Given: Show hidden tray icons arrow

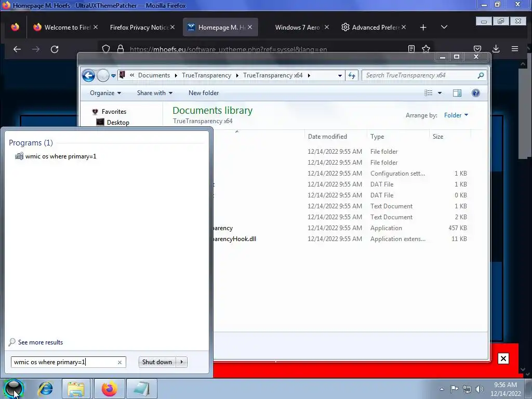Looking at the screenshot, I should pyautogui.click(x=442, y=389).
